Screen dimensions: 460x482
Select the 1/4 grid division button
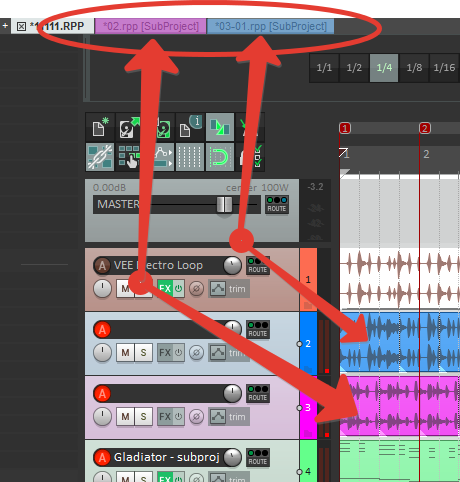pos(384,68)
